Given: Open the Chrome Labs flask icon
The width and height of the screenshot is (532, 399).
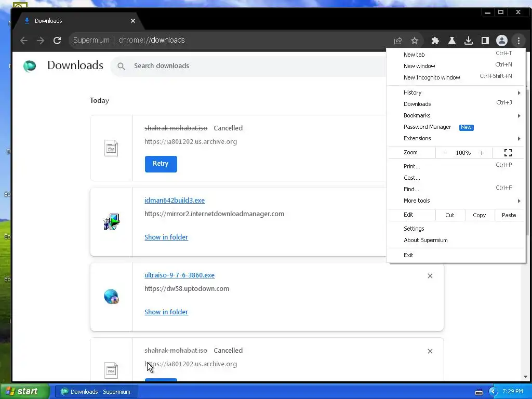Looking at the screenshot, I should 451,41.
